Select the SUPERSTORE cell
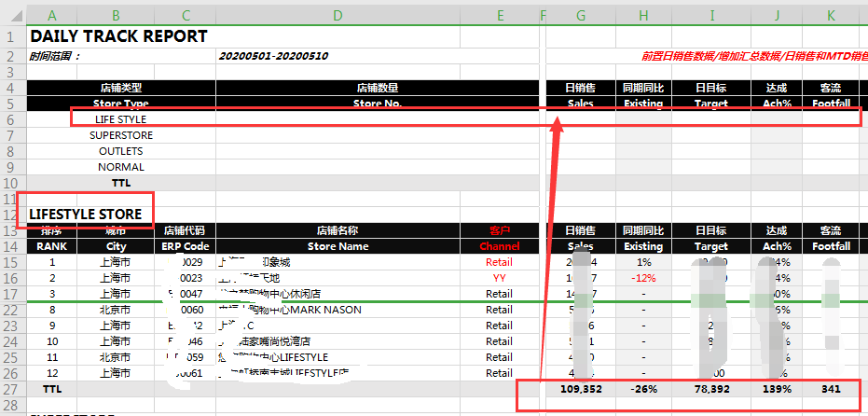Image resolution: width=868 pixels, height=416 pixels. pyautogui.click(x=120, y=135)
